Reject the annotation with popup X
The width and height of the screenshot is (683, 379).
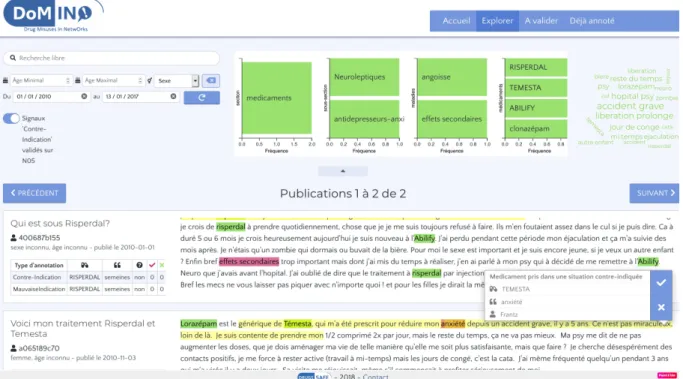[x=661, y=308]
